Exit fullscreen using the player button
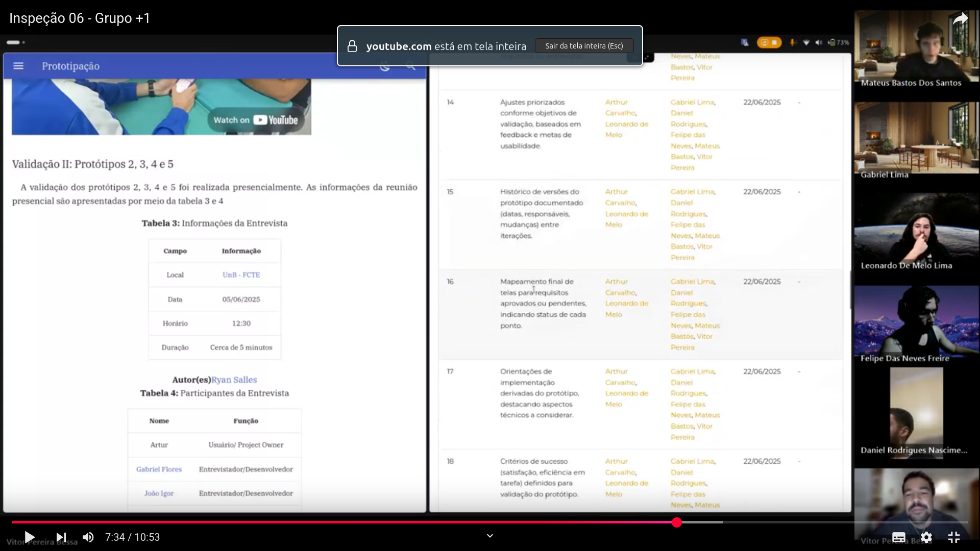Screen dimensions: 980x551 point(954,537)
